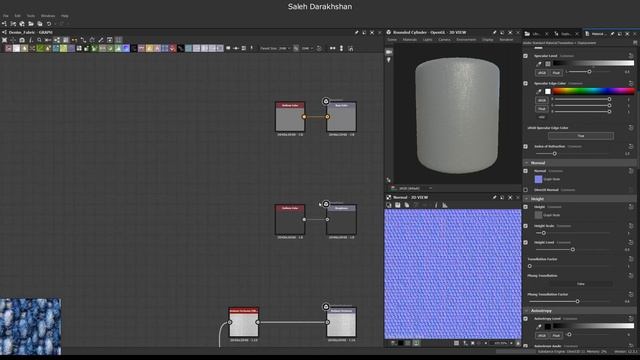Click the Specular Level eyedropper icon
Viewport: 640px width, 360px height.
(539, 64)
